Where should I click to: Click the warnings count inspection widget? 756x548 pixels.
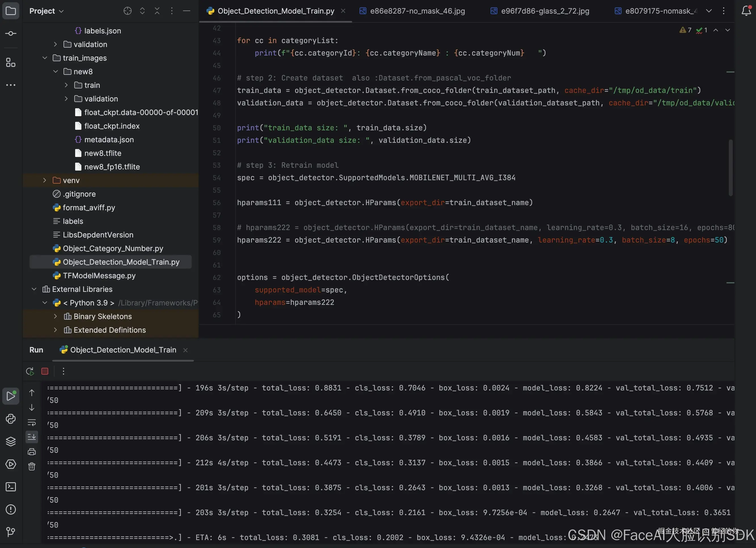[x=685, y=30]
